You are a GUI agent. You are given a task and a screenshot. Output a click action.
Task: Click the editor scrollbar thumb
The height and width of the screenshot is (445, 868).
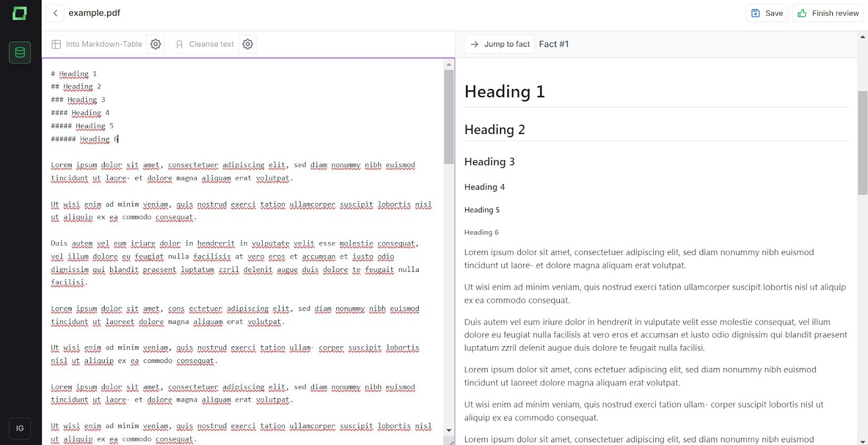[449, 117]
